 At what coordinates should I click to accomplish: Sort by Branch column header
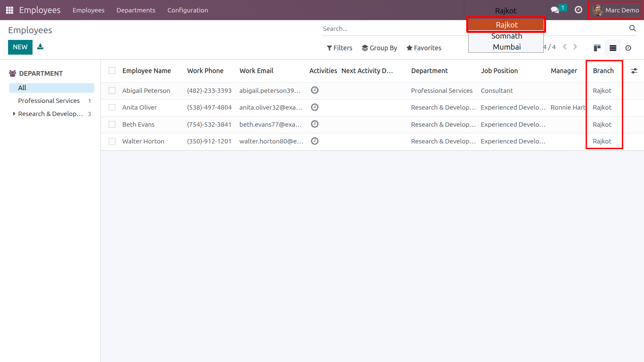603,71
